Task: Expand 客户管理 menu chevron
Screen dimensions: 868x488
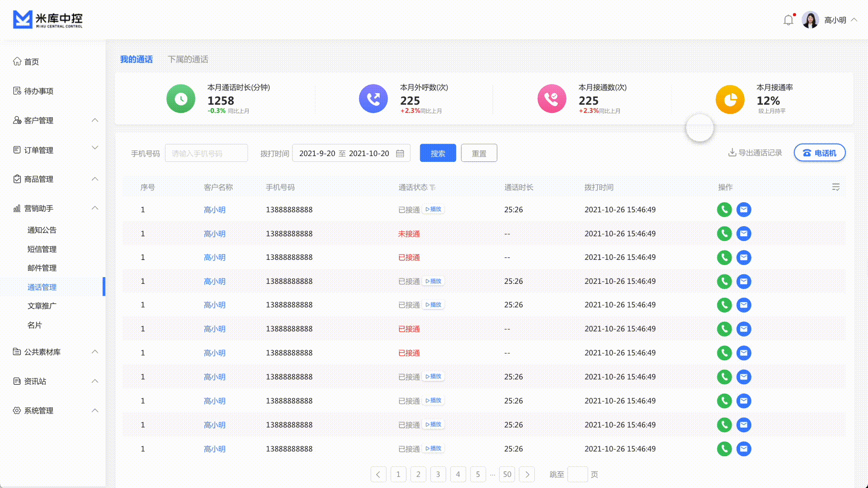Action: [x=95, y=120]
